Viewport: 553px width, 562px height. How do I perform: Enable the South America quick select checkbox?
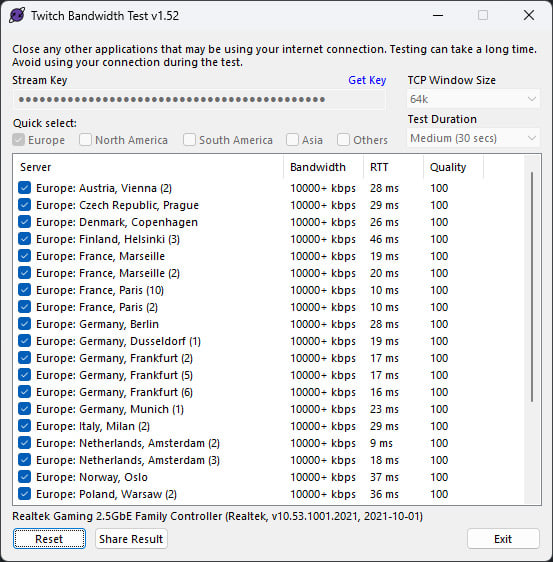(x=189, y=140)
